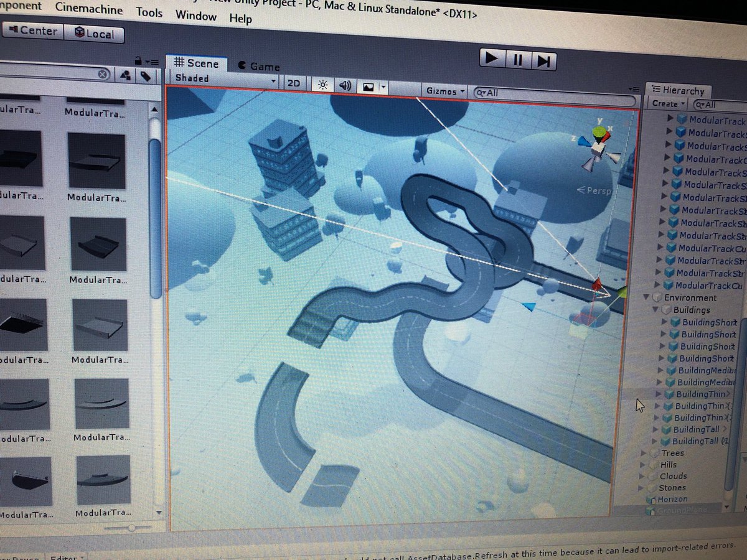Select the Trees object

[672, 453]
